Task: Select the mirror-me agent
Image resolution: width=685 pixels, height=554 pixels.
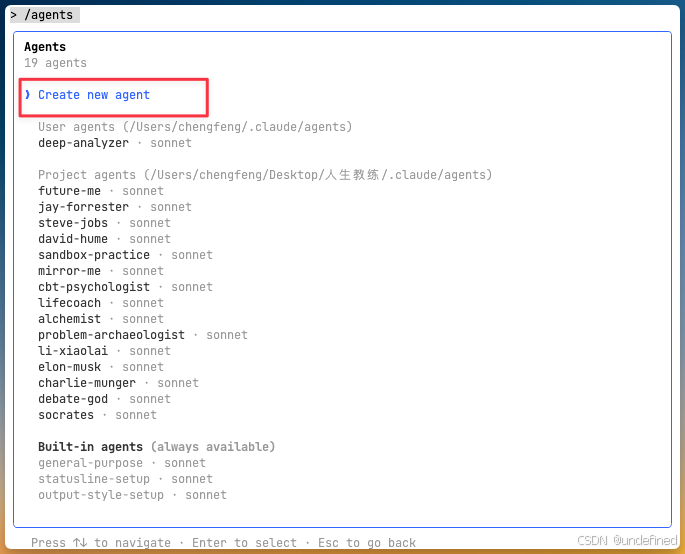Action: pyautogui.click(x=100, y=271)
